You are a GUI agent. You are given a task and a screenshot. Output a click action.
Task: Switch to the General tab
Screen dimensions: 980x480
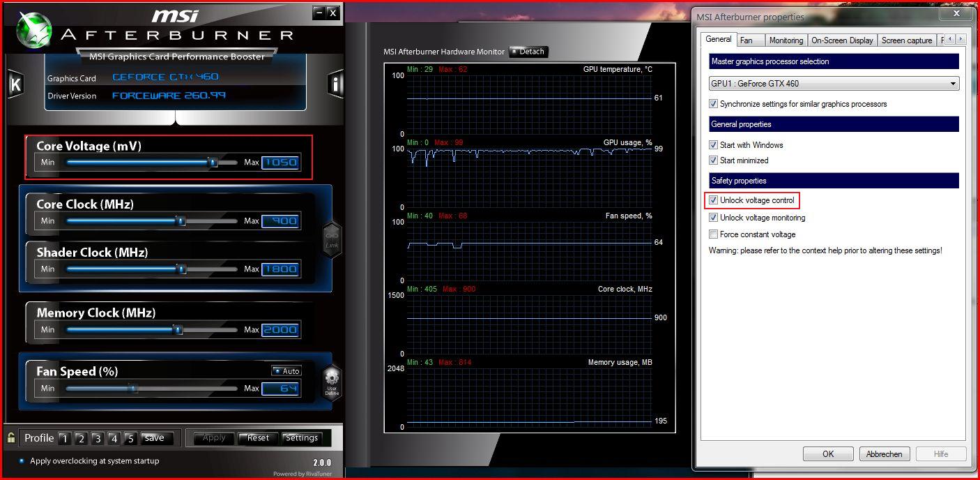pyautogui.click(x=718, y=40)
